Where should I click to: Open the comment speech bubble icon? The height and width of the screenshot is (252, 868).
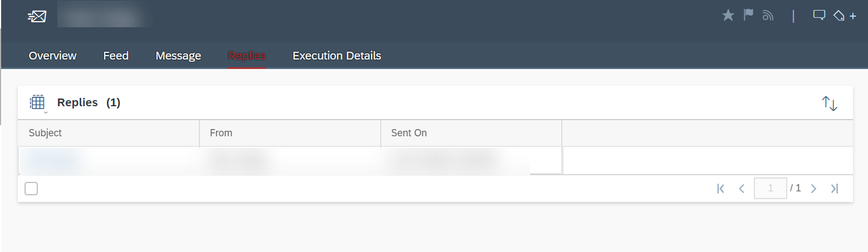point(818,16)
